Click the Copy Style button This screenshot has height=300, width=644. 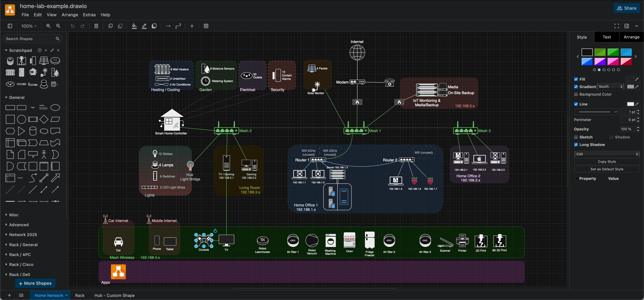607,161
